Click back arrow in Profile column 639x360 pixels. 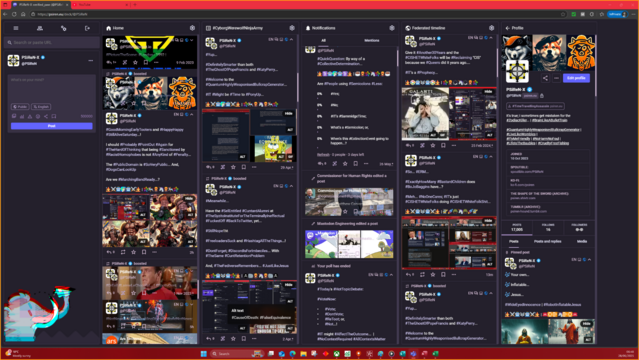(x=507, y=28)
